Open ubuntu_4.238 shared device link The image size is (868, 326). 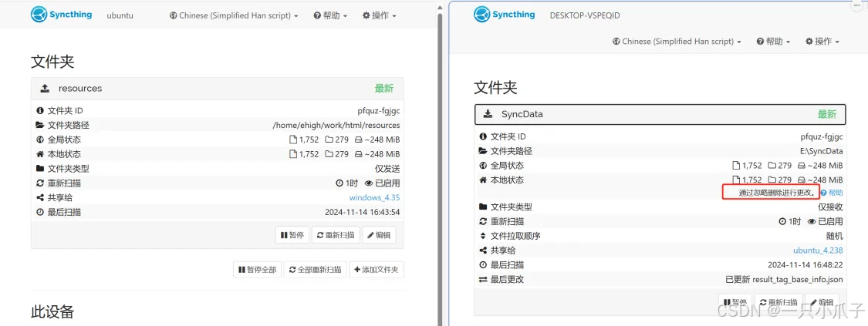(818, 250)
